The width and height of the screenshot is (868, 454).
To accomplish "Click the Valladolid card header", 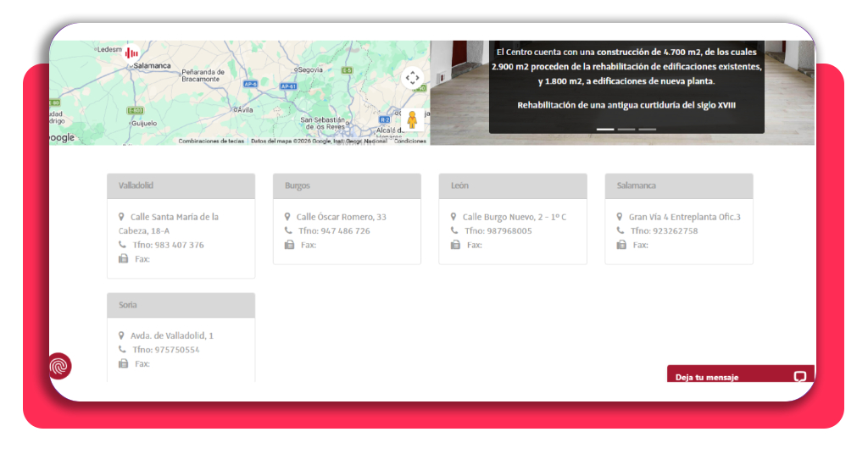I will (x=181, y=185).
